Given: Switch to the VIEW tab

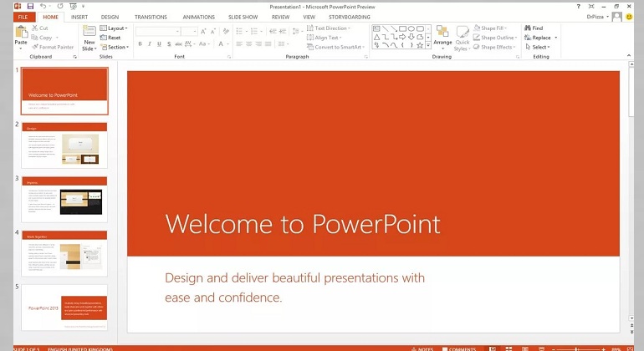Looking at the screenshot, I should 309,17.
